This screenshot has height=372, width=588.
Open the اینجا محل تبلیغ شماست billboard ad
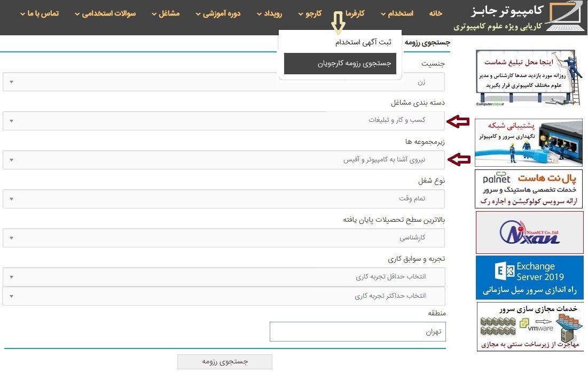click(529, 78)
